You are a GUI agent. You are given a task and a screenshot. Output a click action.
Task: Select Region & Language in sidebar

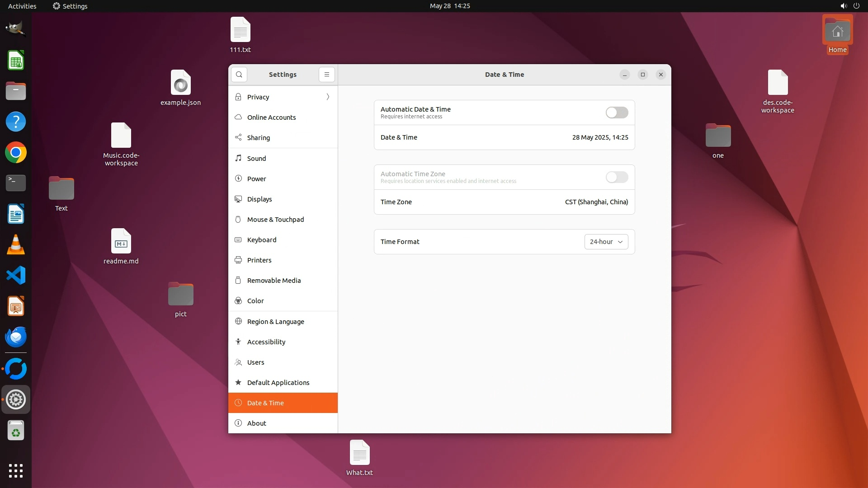pyautogui.click(x=275, y=322)
